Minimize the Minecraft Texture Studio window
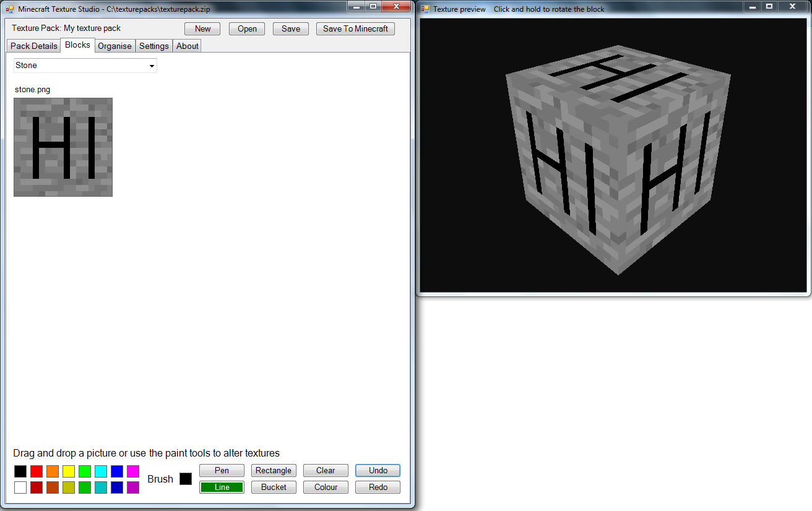812x511 pixels. 356,6
